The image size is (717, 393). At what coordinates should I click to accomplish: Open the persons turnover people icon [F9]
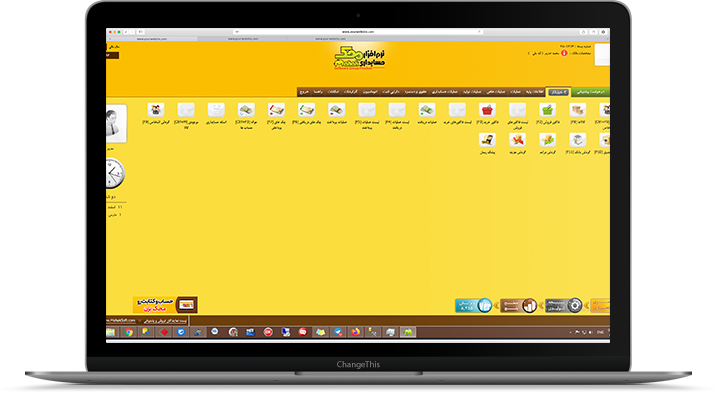point(156,110)
